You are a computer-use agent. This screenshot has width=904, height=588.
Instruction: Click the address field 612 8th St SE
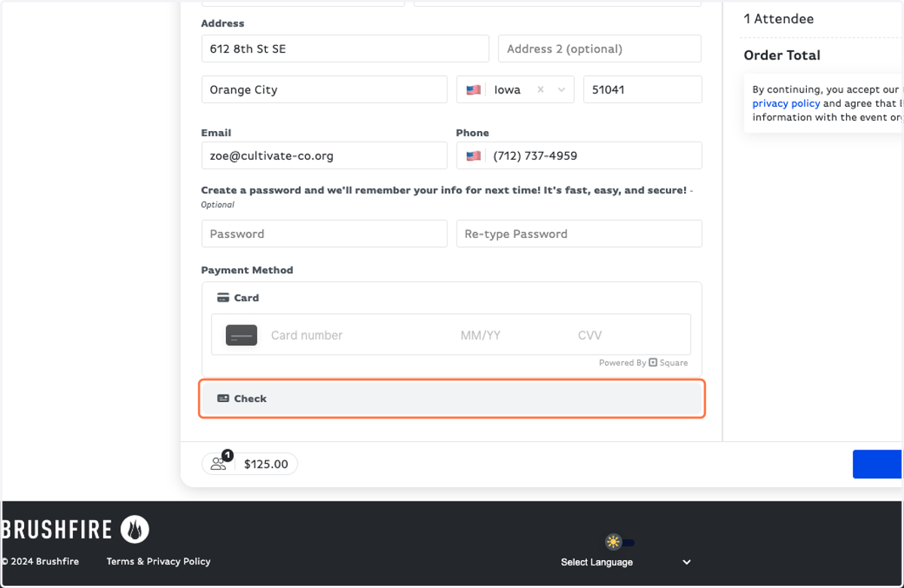point(345,49)
